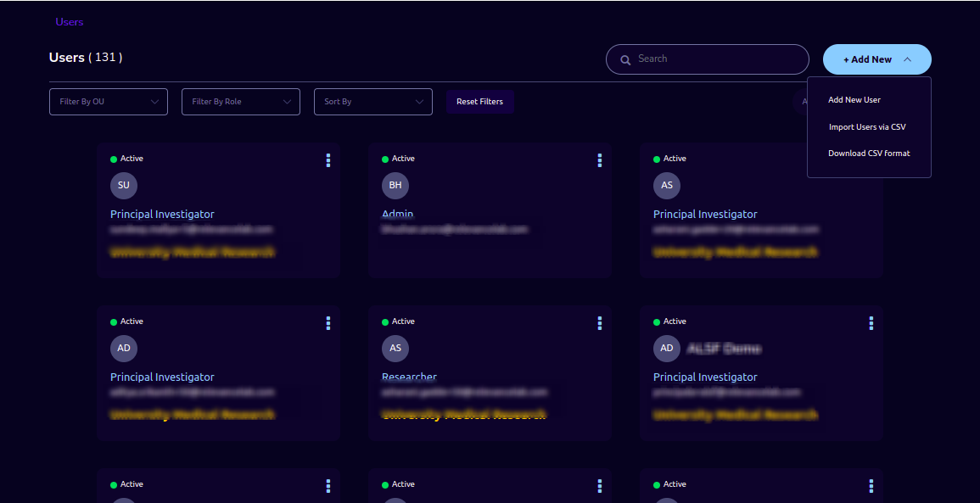Click Active status on ALSF Demo card
The height and width of the screenshot is (503, 980).
point(670,321)
